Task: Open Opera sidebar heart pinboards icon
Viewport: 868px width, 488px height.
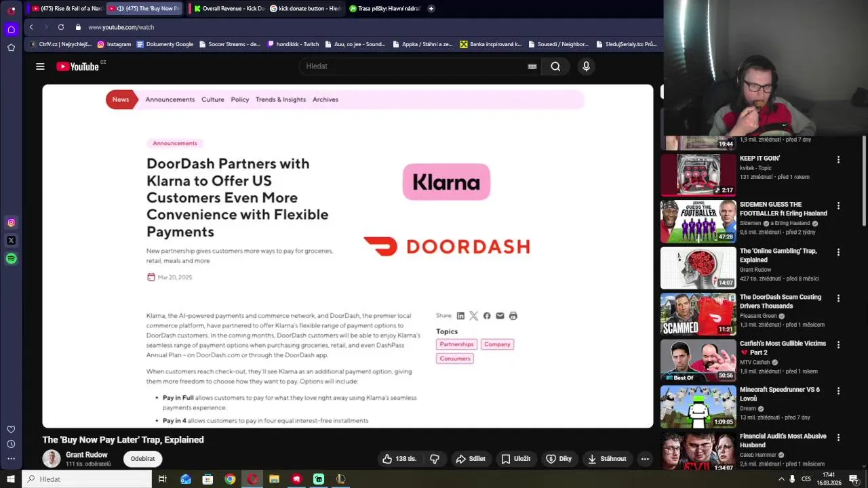Action: (x=11, y=429)
